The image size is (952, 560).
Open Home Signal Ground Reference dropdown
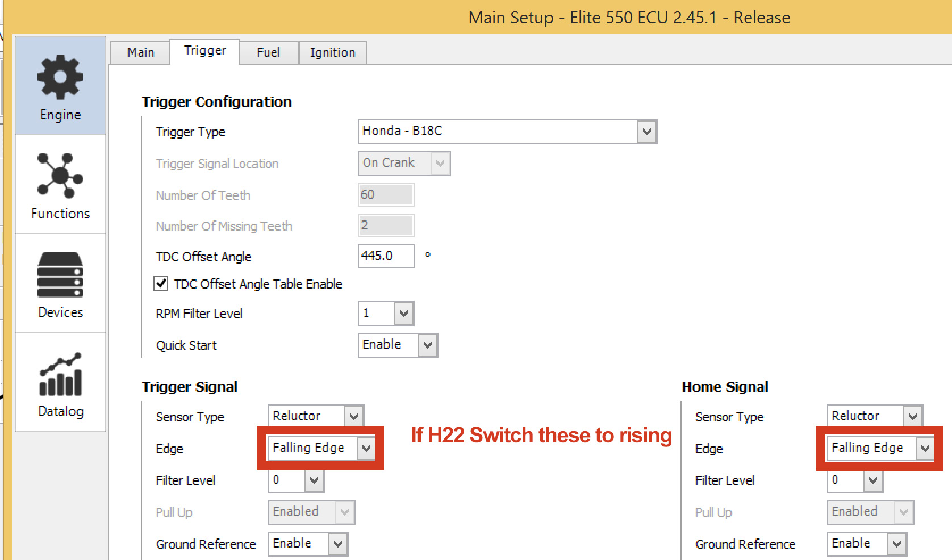(896, 544)
